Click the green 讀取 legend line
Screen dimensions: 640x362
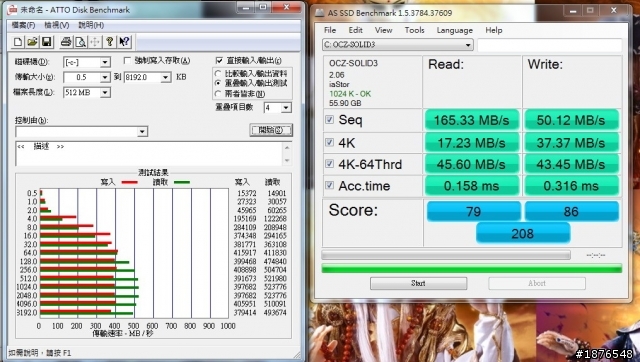point(182,182)
